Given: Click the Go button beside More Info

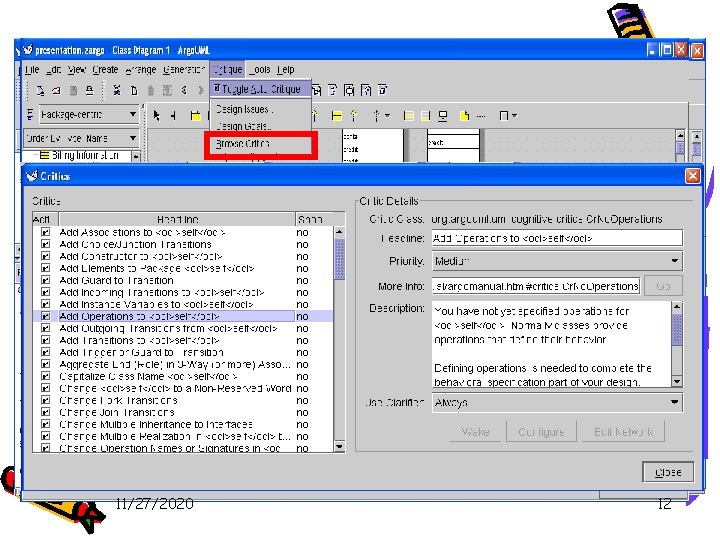Looking at the screenshot, I should pyautogui.click(x=663, y=286).
